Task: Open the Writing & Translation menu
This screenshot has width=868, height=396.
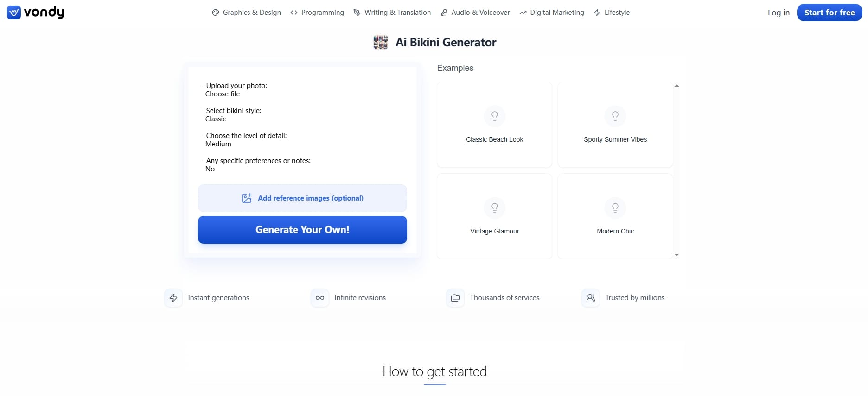Action: click(x=392, y=13)
